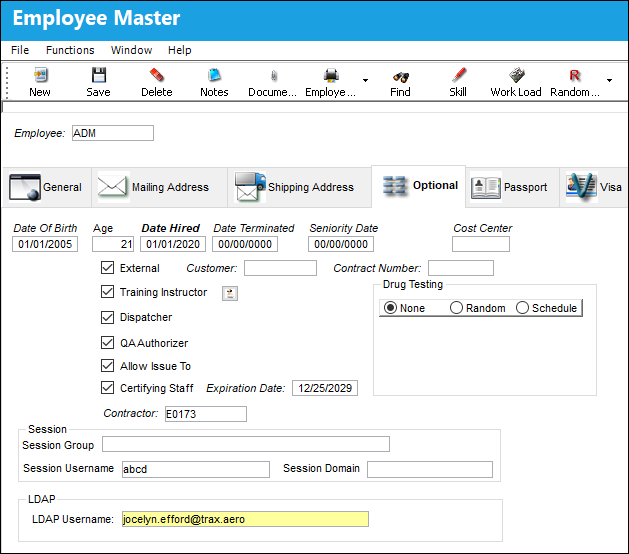Viewport: 629px width, 554px height.
Task: Open the Functions menu
Action: [x=70, y=50]
